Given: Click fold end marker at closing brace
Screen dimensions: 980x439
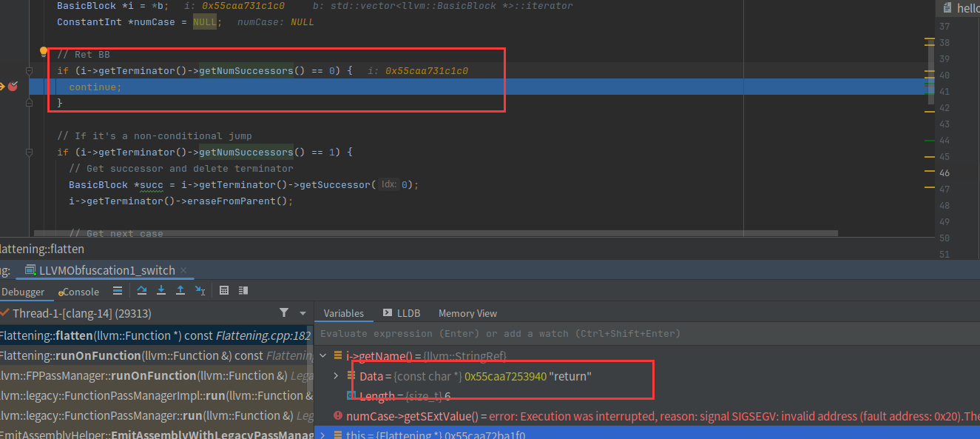Looking at the screenshot, I should coord(29,104).
